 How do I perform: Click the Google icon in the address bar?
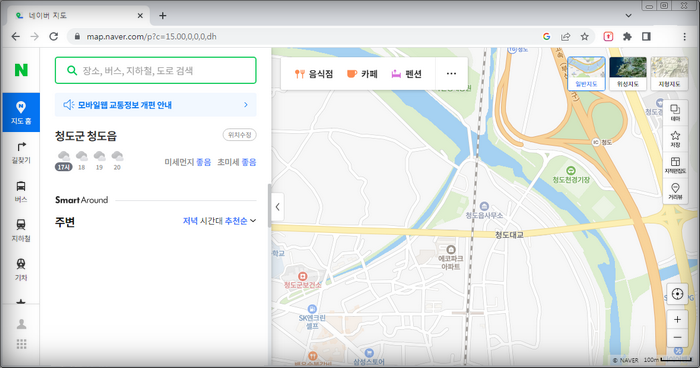tap(546, 37)
